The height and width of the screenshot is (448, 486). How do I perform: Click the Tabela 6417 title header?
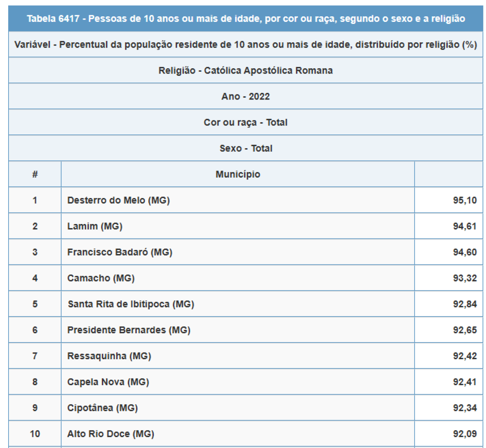coord(246,19)
